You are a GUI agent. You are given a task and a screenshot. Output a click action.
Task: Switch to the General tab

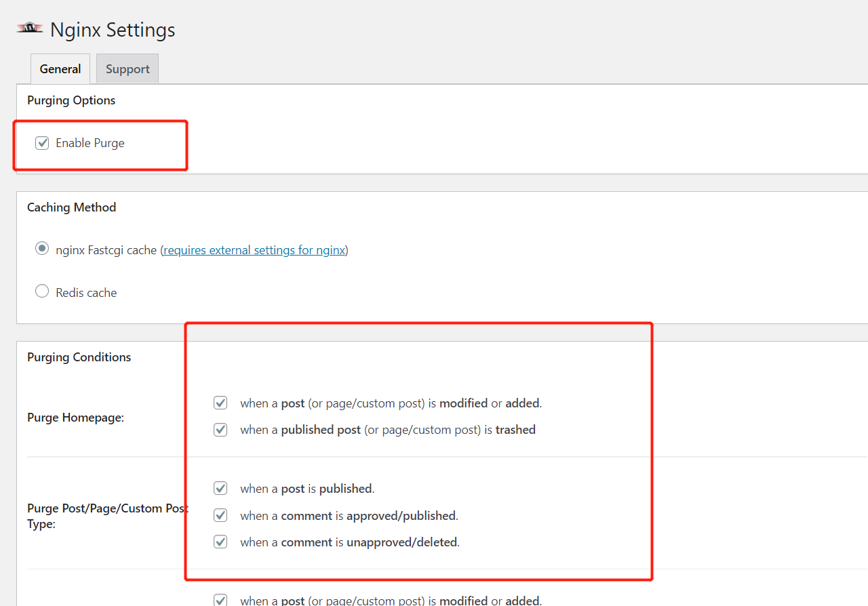point(60,69)
